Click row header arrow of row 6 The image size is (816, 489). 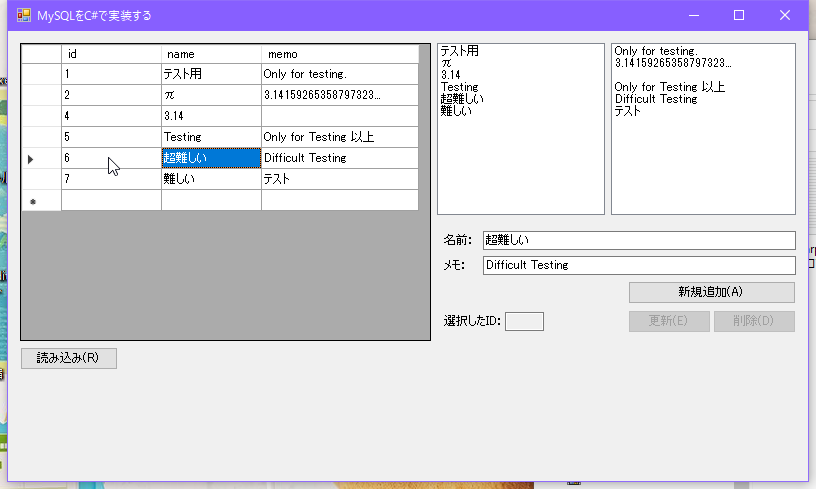coord(41,158)
